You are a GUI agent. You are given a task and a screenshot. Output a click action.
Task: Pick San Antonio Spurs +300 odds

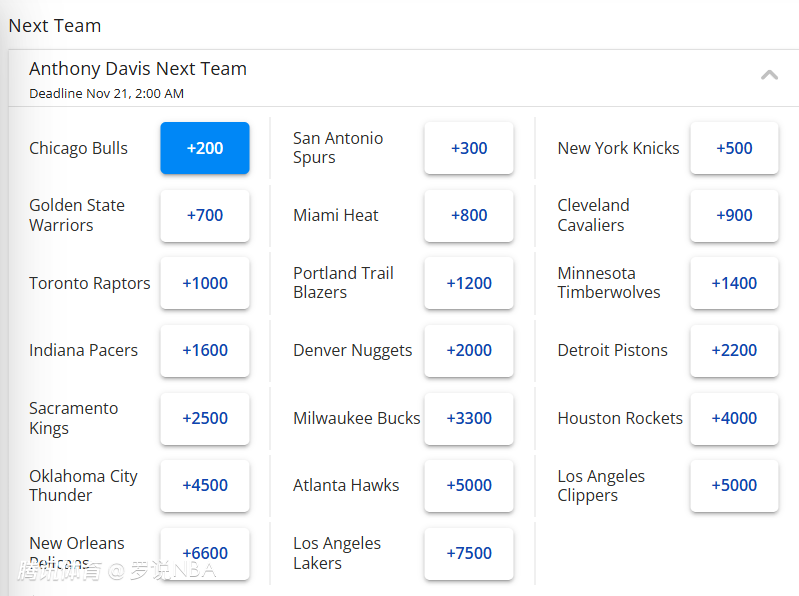[x=469, y=148]
